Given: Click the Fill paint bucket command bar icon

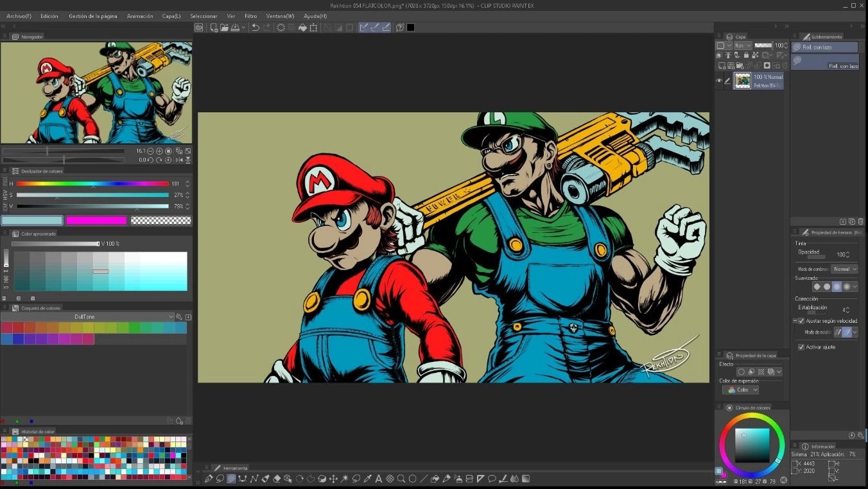Looking at the screenshot, I should (x=302, y=28).
